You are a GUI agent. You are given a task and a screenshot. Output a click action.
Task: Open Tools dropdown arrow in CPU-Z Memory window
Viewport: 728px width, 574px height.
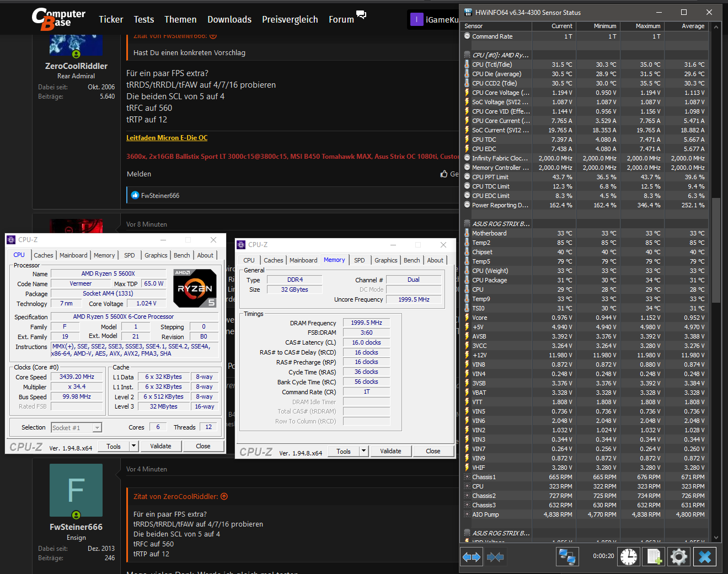pos(363,451)
